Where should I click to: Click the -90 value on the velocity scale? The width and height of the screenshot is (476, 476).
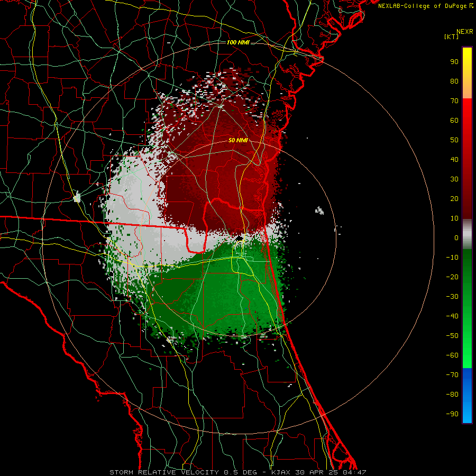(x=452, y=414)
